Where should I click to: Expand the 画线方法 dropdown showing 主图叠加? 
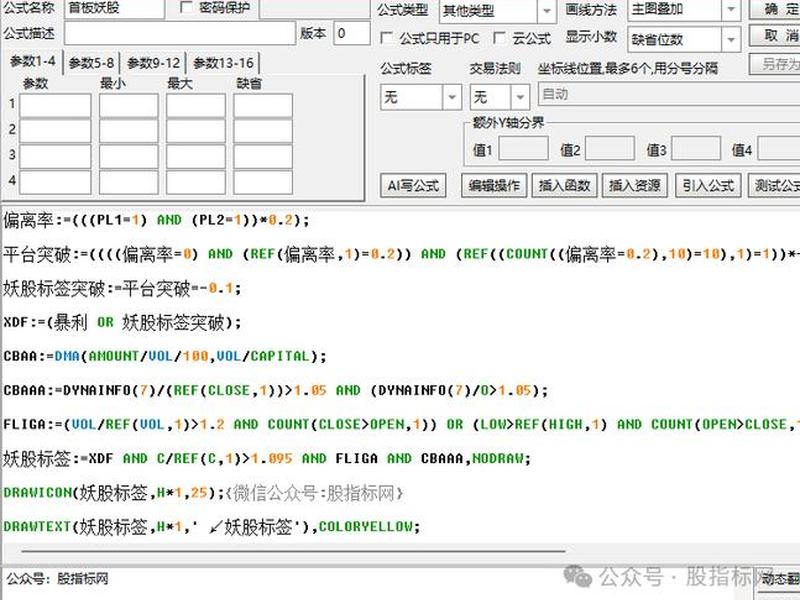(x=684, y=9)
